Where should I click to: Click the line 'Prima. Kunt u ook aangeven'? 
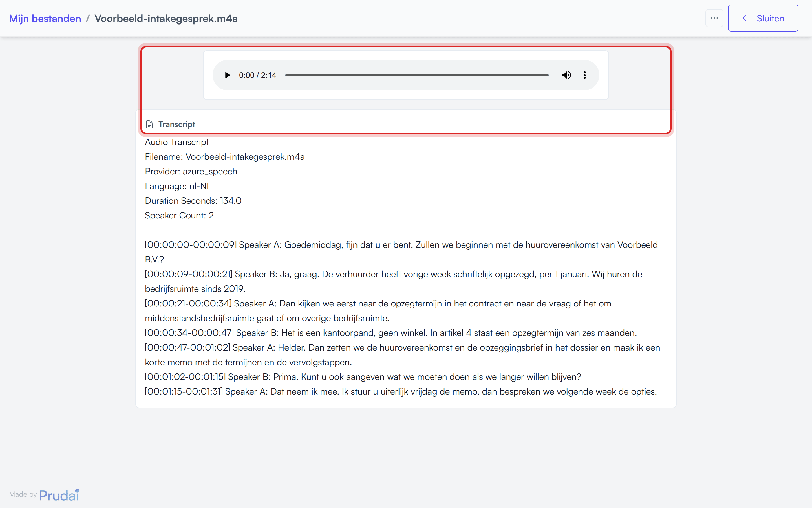click(363, 377)
